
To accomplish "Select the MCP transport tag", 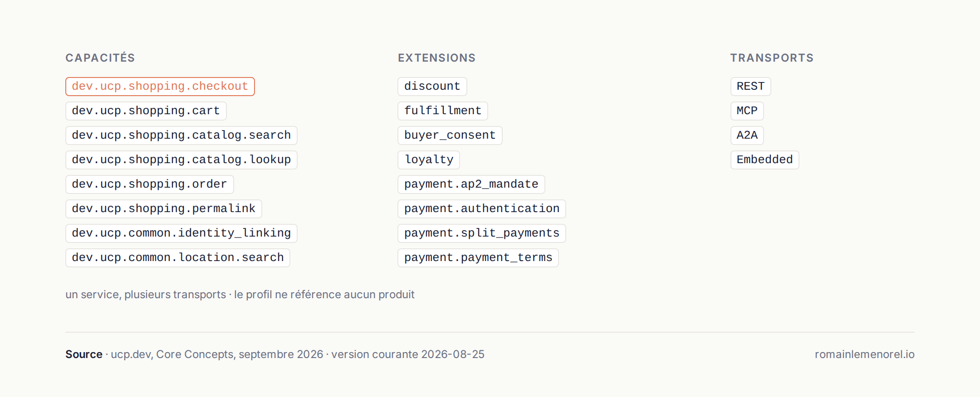I will [x=747, y=111].
